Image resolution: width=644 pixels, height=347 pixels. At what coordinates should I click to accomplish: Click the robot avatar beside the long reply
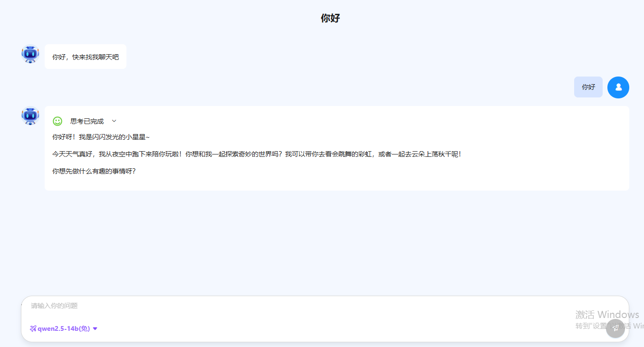(30, 116)
